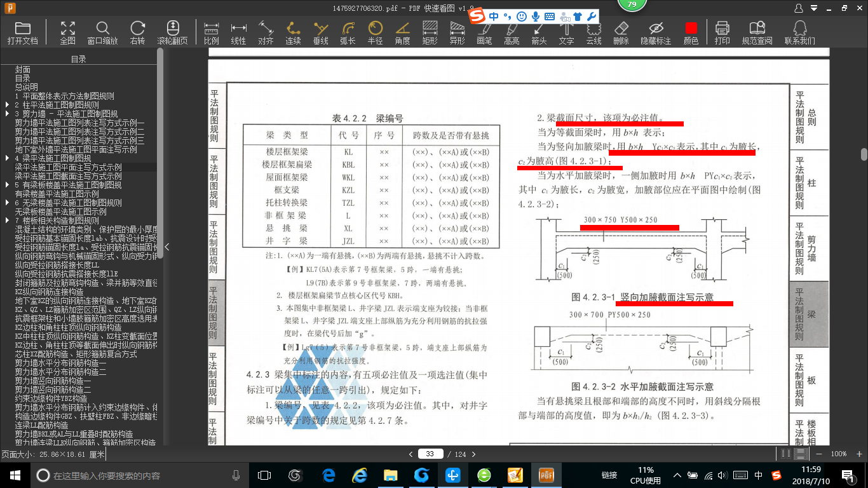Collapse outline item 3 剪力墙平法施工图制图规则

pyautogui.click(x=8, y=114)
